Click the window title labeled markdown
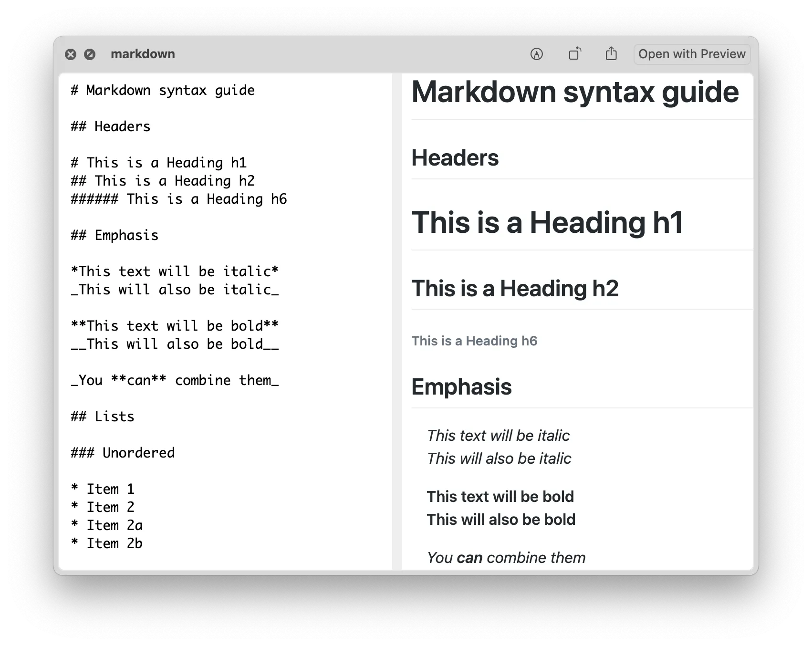The image size is (812, 646). (143, 54)
